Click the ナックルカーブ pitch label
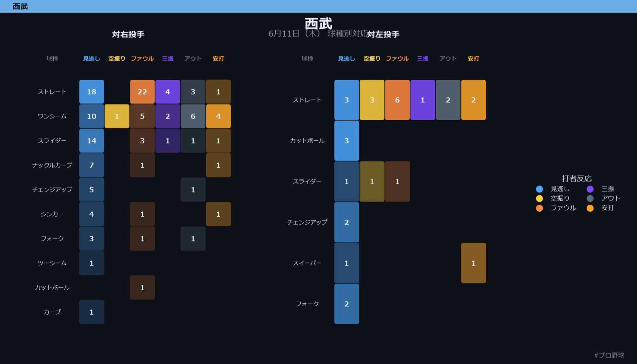The image size is (637, 364). (x=52, y=165)
